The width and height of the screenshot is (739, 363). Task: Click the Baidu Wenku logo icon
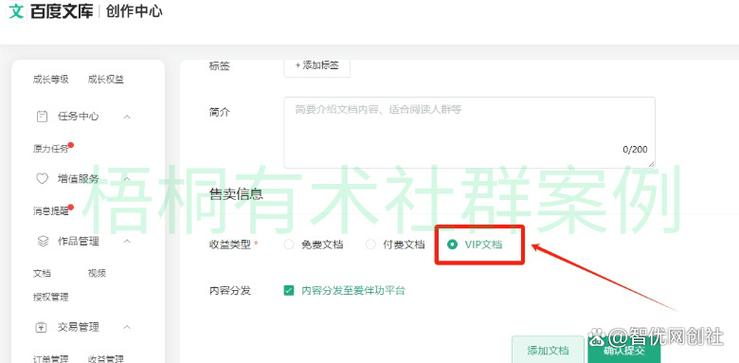click(x=16, y=11)
